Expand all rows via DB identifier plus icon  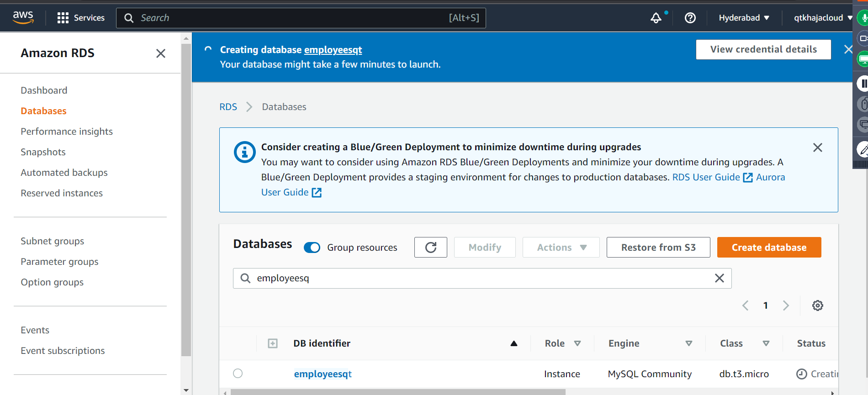[273, 343]
